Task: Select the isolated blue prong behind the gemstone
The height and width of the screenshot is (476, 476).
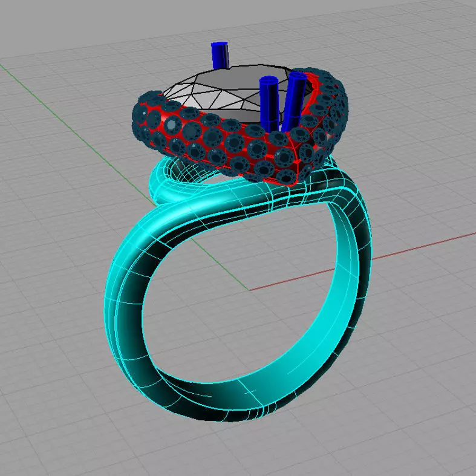Action: pos(220,56)
